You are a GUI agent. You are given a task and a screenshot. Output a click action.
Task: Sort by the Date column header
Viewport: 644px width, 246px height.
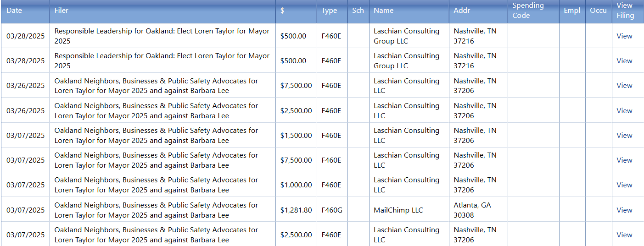14,11
